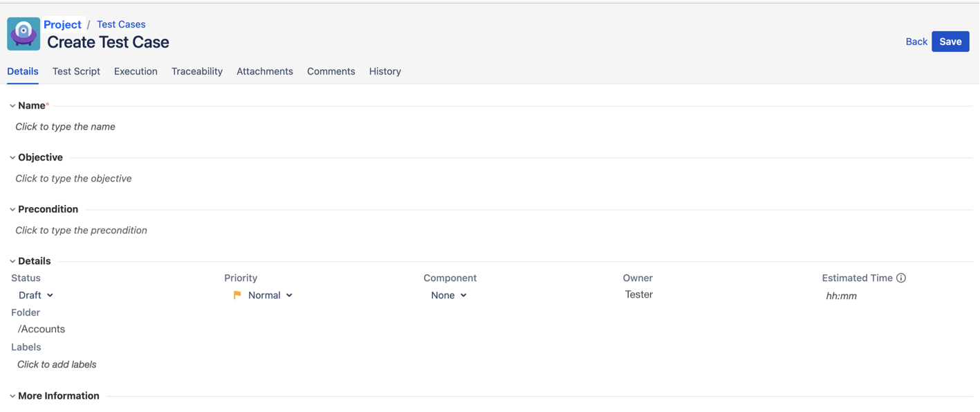Click the Create Test Case heading
Viewport: 980px width, 412px height.
[108, 42]
